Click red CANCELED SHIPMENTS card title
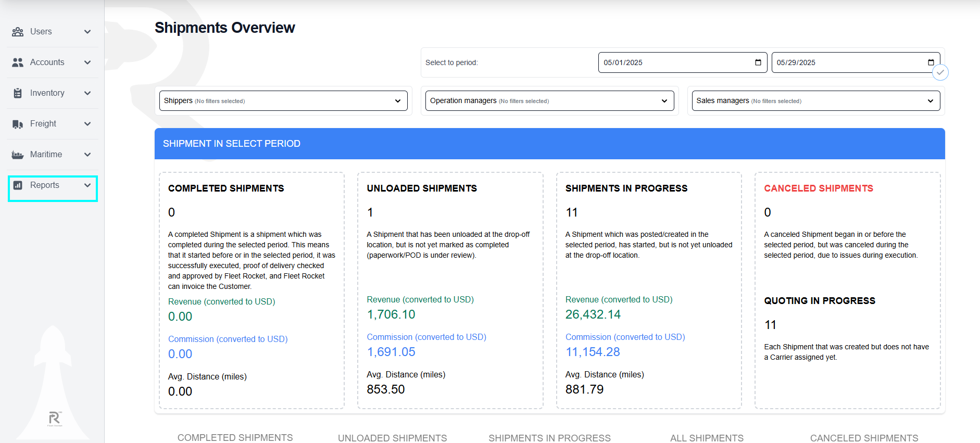Screen dimensions: 980x443 pos(819,188)
